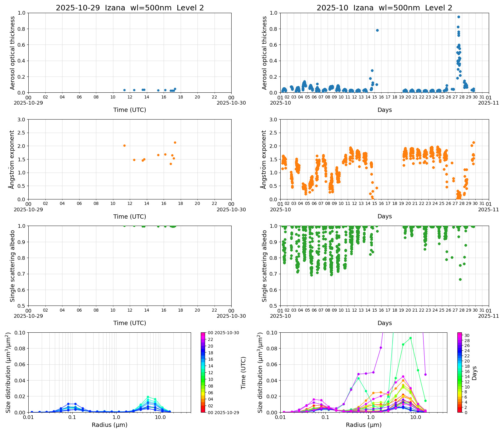Select the lowest single scattering albedo point in monthly plot
The width and height of the screenshot is (504, 433).
point(460,279)
